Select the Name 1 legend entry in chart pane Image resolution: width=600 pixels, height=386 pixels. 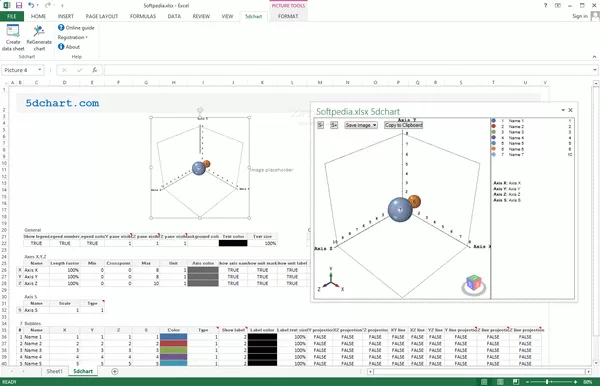(516, 121)
